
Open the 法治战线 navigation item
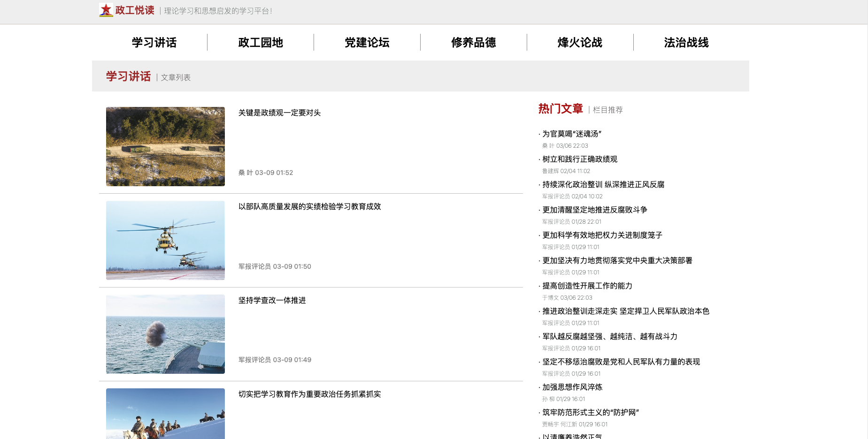(686, 43)
